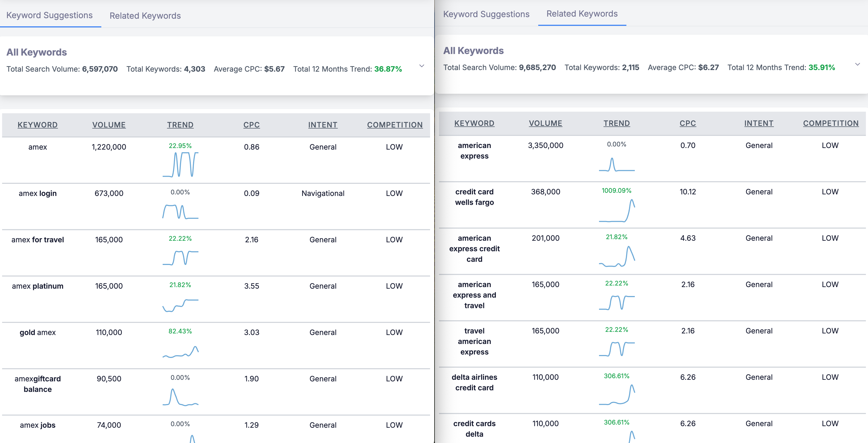Sort left table by the INTENT column

click(x=322, y=124)
